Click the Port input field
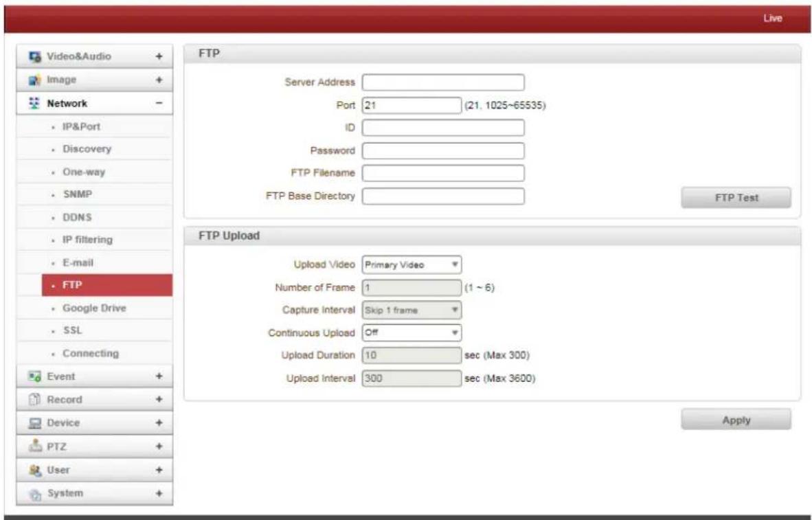 click(411, 105)
